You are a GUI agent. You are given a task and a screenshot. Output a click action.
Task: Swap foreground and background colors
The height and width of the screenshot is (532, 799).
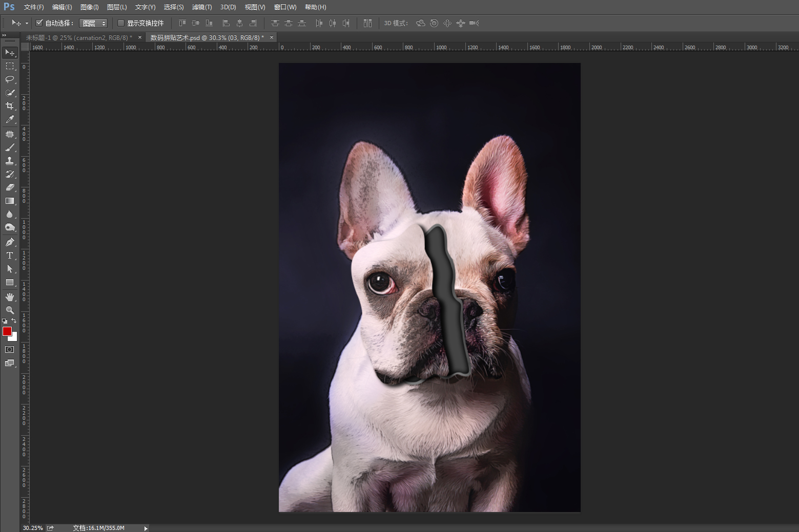click(x=14, y=321)
